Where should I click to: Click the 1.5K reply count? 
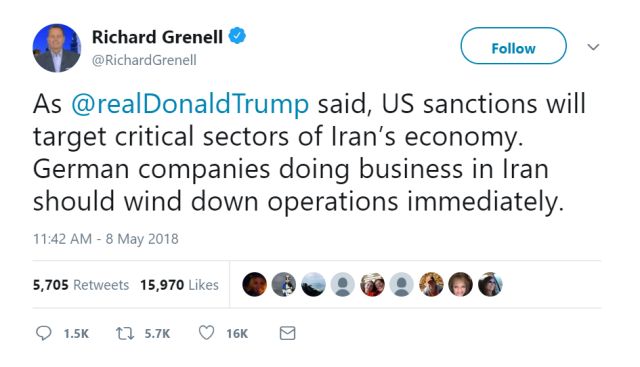pyautogui.click(x=76, y=334)
